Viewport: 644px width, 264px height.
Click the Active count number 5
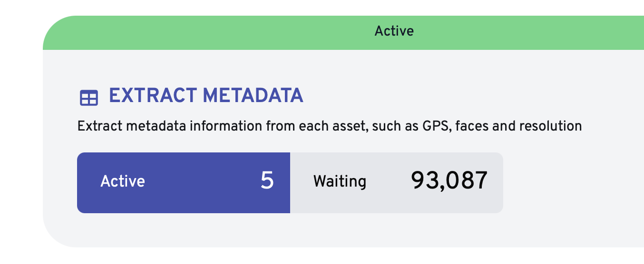tap(267, 181)
